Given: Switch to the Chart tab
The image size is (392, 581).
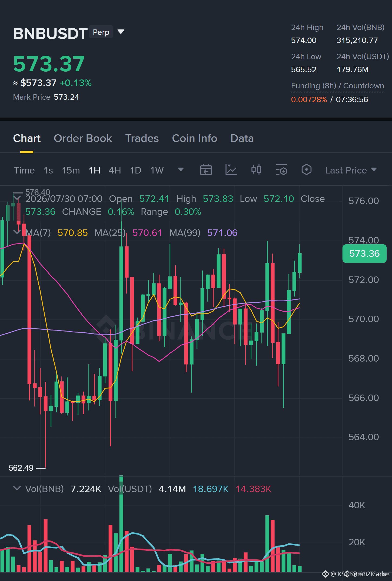Looking at the screenshot, I should click(27, 138).
